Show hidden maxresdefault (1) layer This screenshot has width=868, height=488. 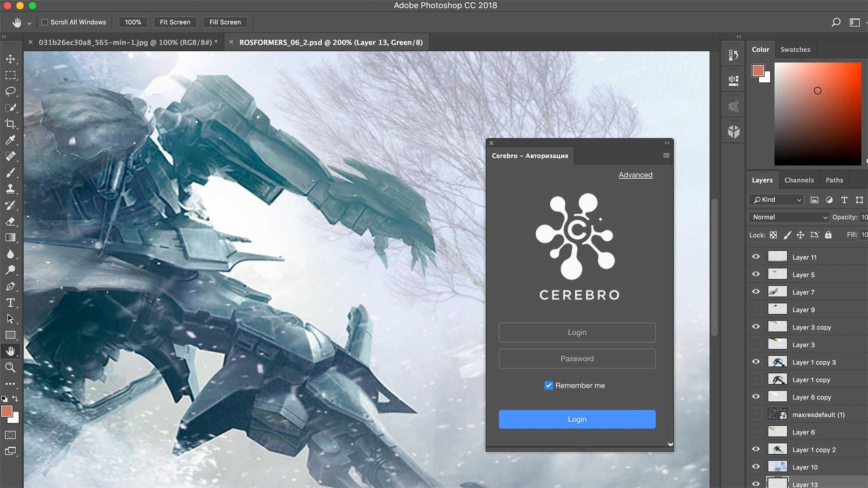click(x=756, y=414)
